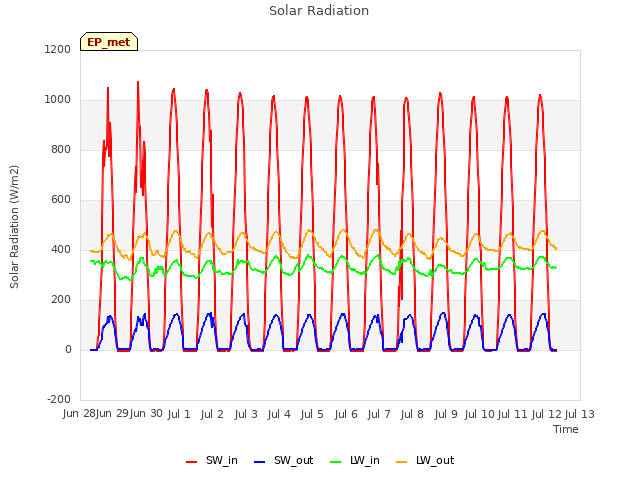Click the green LW_in legend color marker
Viewport: 640px width, 480px height.
(335, 462)
